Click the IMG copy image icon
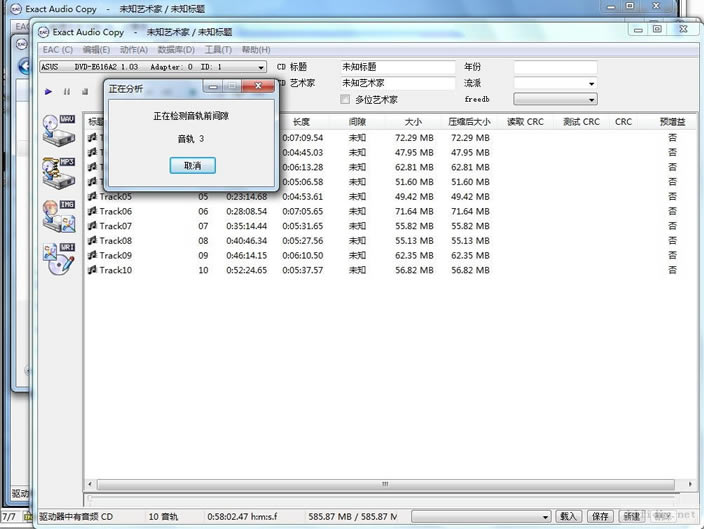This screenshot has height=529, width=704. [58, 215]
